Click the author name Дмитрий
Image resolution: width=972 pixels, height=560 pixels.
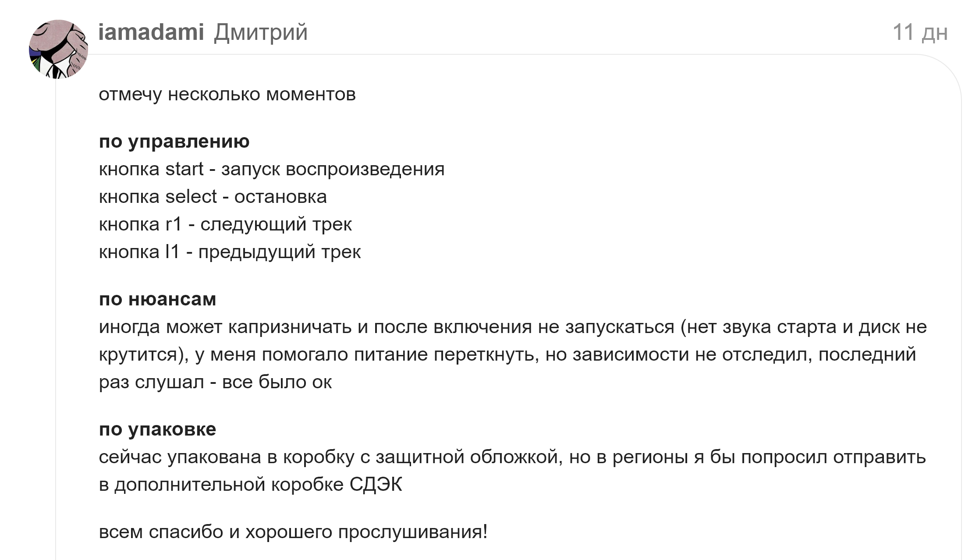click(261, 32)
